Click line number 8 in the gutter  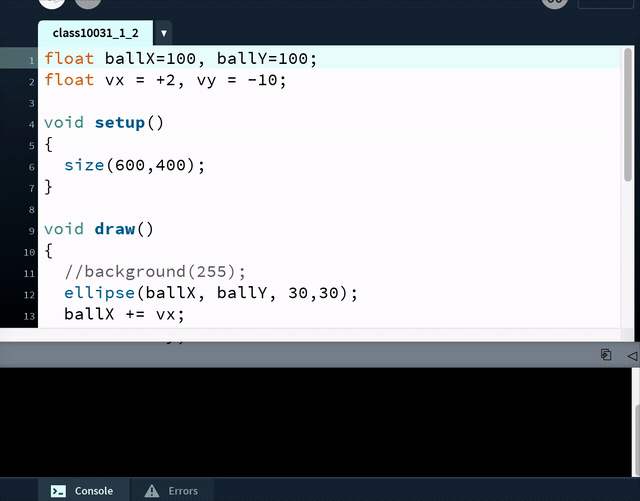pos(31,210)
